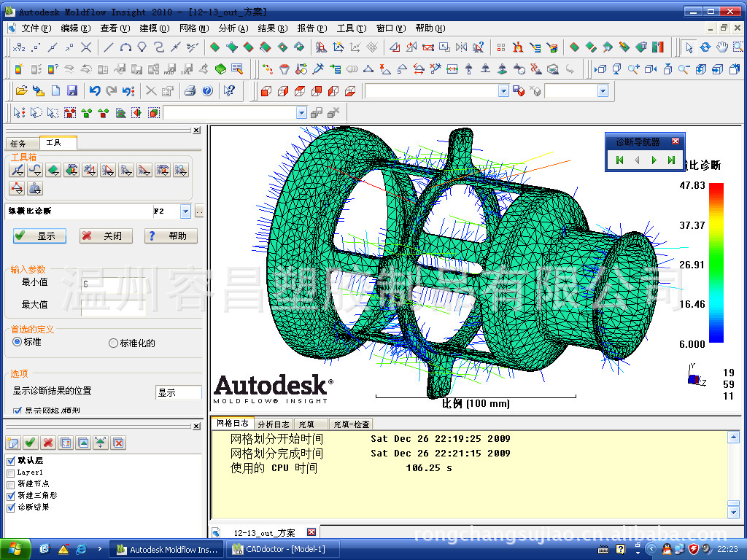Viewport: 747px width, 560px height.
Task: Open the 结果(R) menu
Action: (x=273, y=28)
